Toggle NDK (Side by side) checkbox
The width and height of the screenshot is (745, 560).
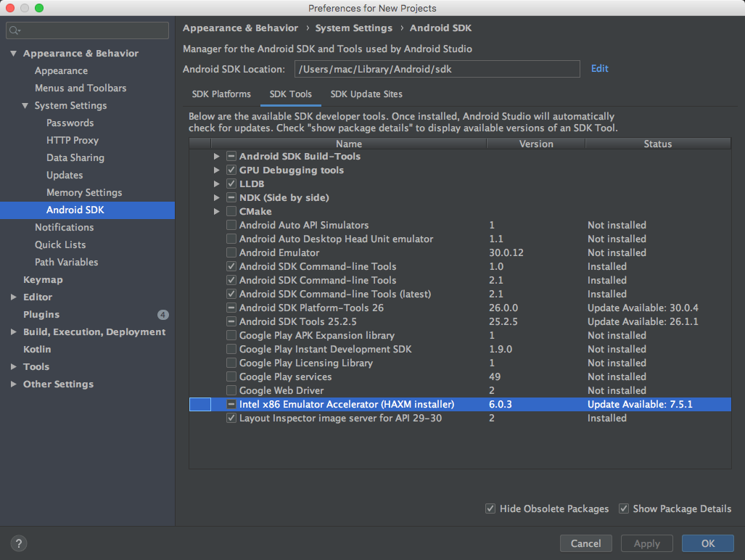[x=231, y=197]
